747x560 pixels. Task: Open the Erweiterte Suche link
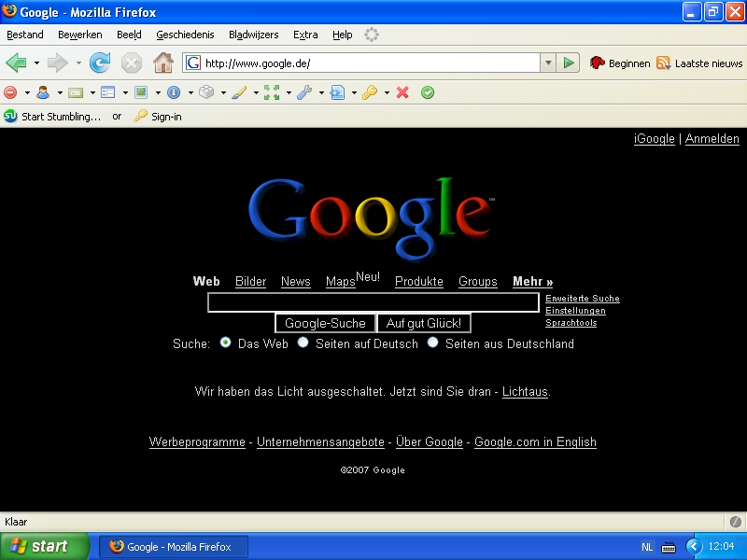583,299
